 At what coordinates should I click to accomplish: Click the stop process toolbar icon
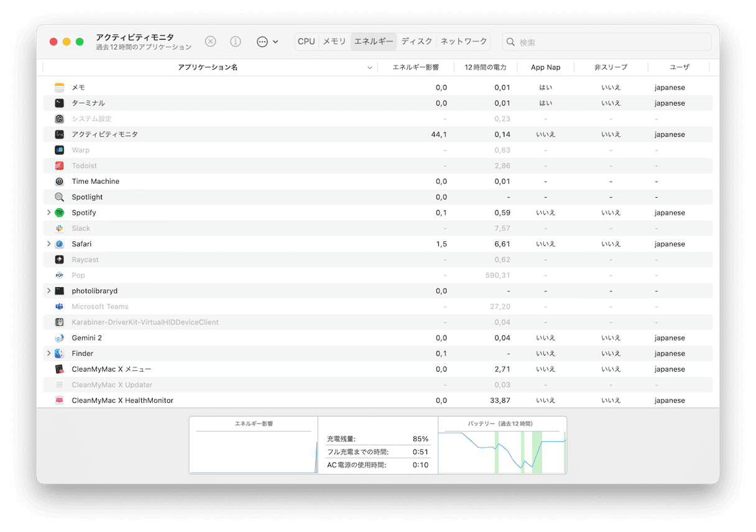[211, 42]
